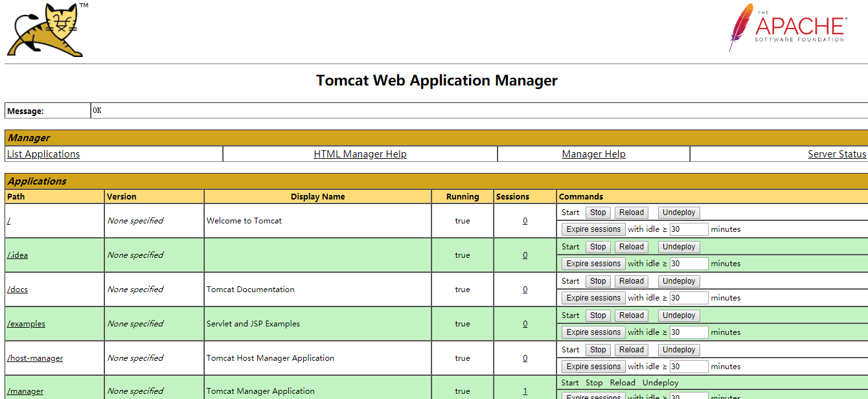
Task: Reload the /docs application
Action: tap(632, 281)
